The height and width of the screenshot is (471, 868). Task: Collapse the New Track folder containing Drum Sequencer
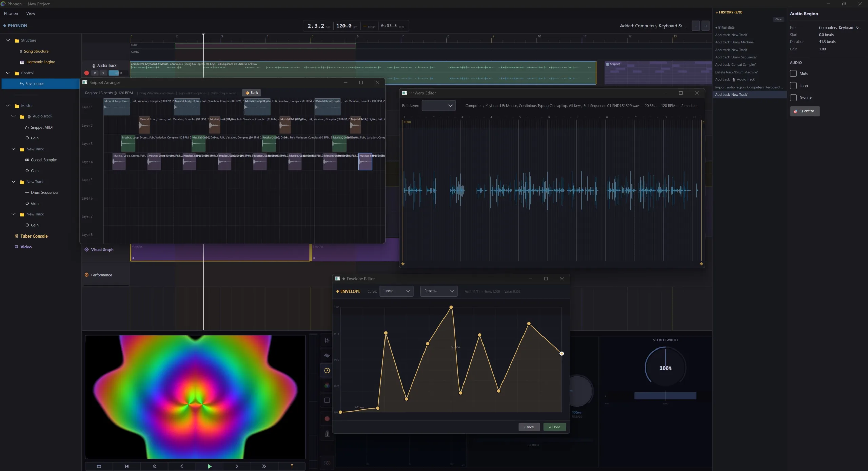click(x=13, y=182)
